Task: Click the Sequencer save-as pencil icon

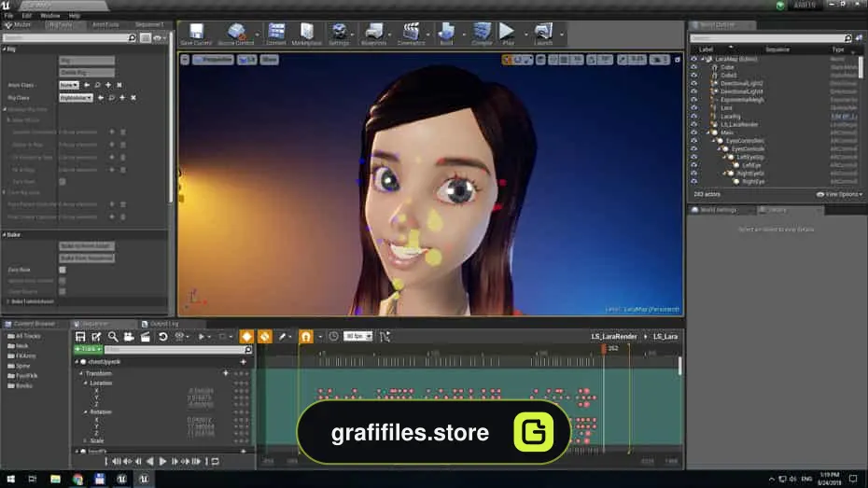Action: [x=96, y=337]
